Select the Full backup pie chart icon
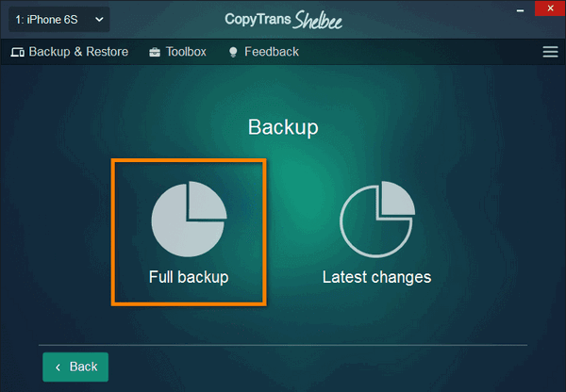566x392 pixels. coord(189,219)
